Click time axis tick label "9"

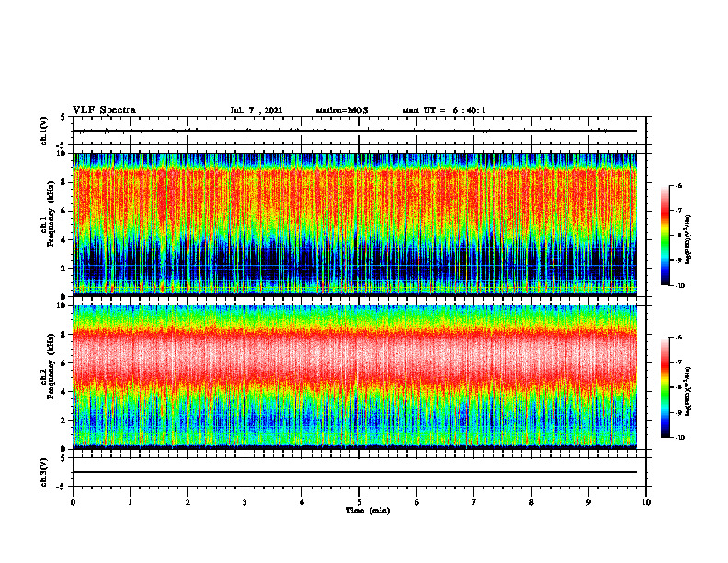588,502
